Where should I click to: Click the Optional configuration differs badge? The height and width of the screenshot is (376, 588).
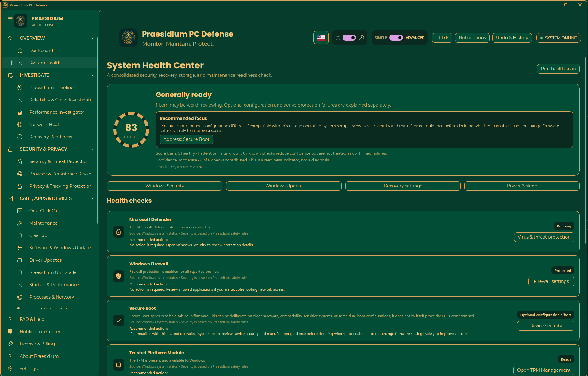pyautogui.click(x=545, y=315)
